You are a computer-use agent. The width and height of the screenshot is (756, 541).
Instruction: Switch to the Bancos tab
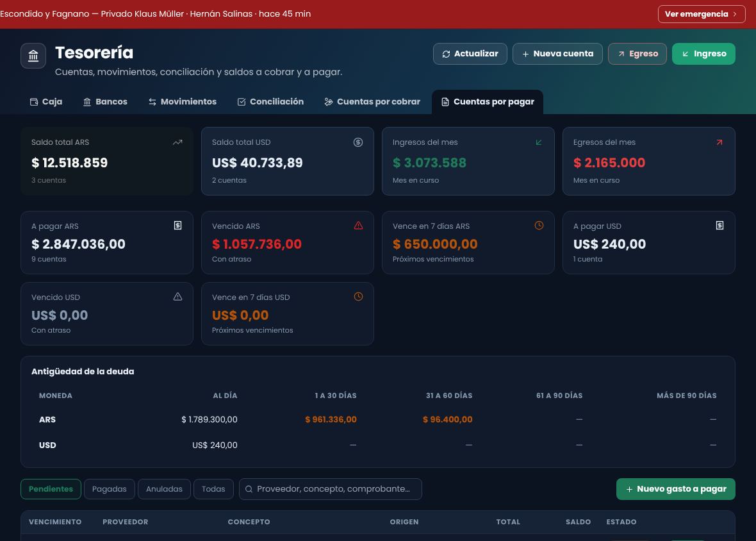[105, 102]
